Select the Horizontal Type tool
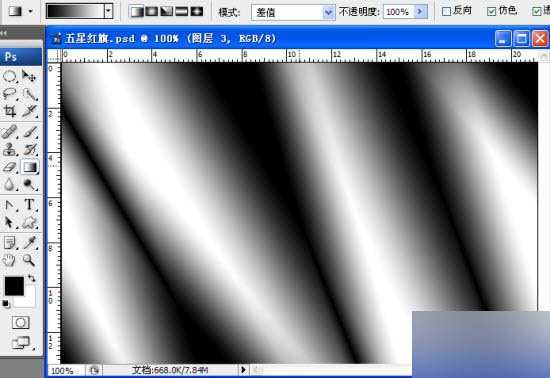Screen dimensions: 550x378 coord(30,205)
